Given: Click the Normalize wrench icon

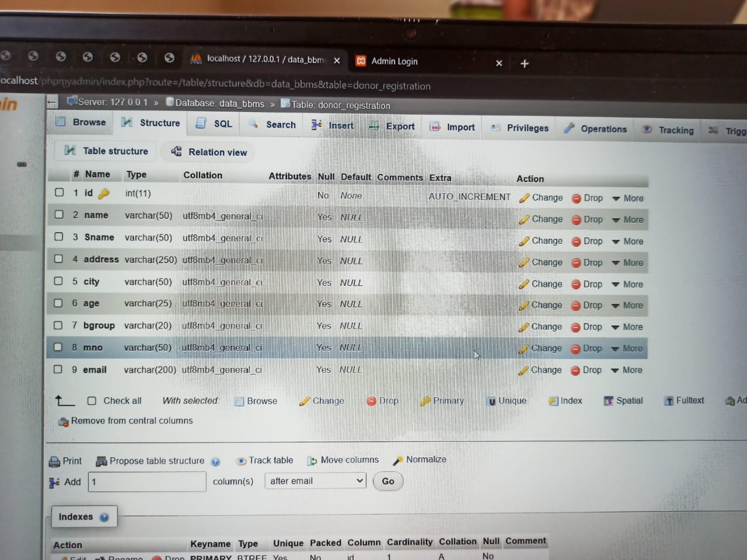Looking at the screenshot, I should [x=398, y=460].
